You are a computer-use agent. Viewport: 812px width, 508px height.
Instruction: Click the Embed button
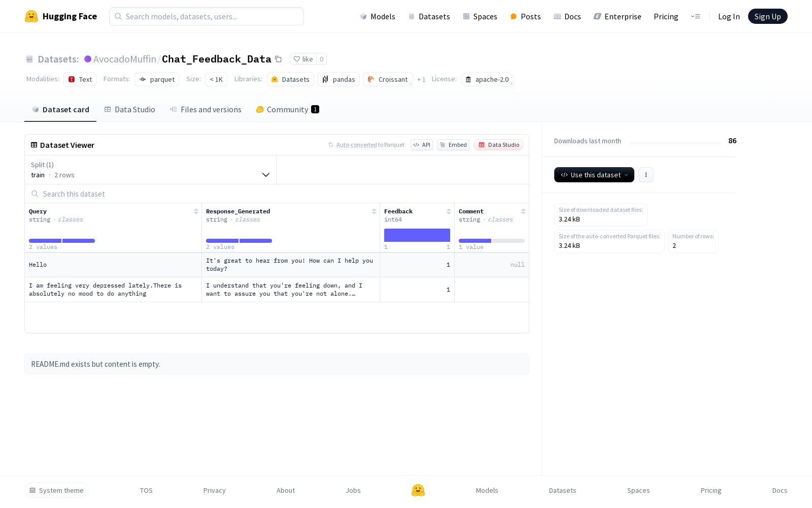[453, 145]
